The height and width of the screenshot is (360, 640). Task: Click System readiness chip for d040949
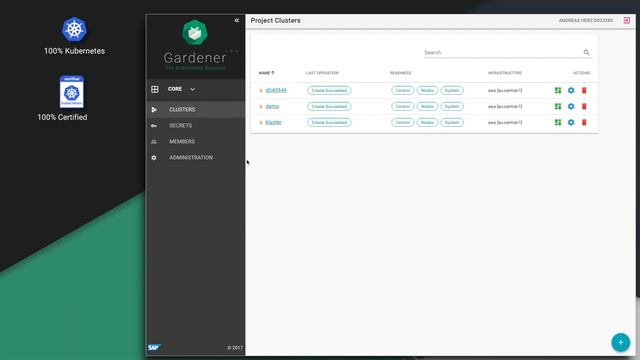[452, 90]
